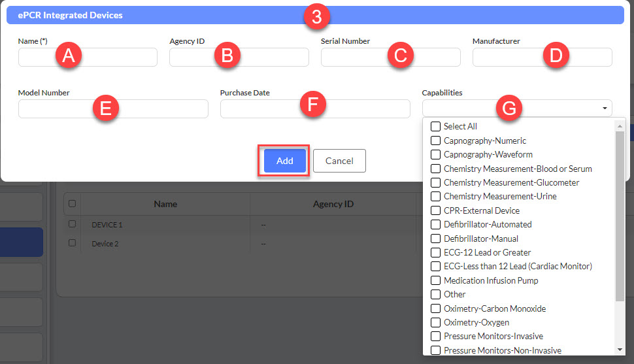Tick the Capnography-Waveform checkbox
This screenshot has width=634, height=364.
pyautogui.click(x=435, y=154)
